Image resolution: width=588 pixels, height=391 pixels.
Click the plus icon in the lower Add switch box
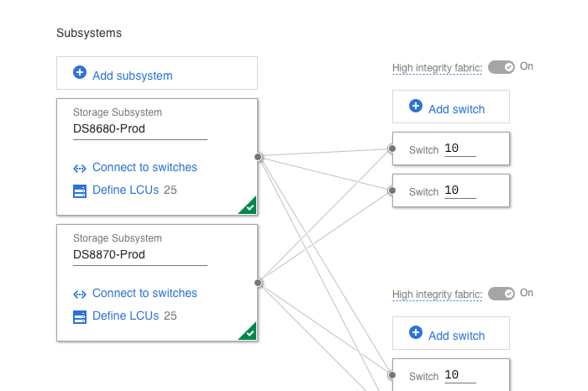pos(415,333)
